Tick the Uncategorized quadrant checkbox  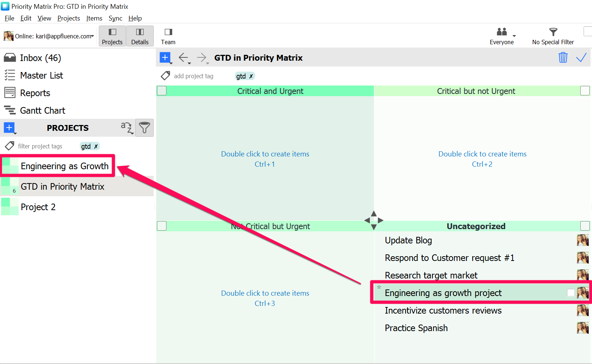click(585, 226)
